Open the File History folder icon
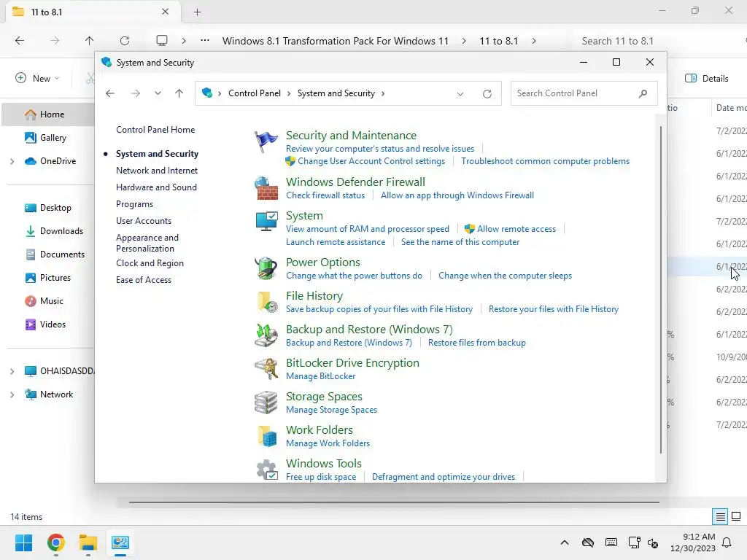 [267, 302]
